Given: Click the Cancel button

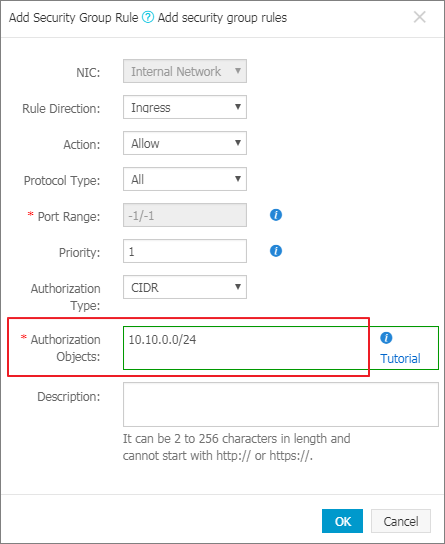Looking at the screenshot, I should click(x=401, y=521).
